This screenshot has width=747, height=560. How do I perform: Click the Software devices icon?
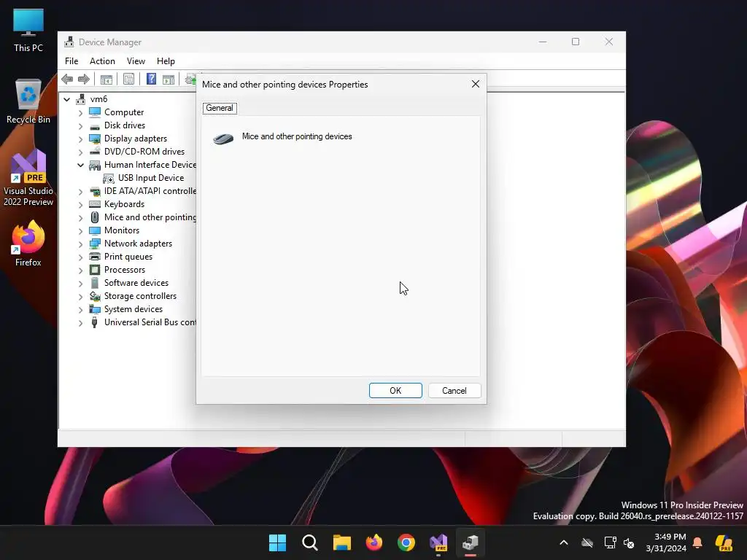[95, 283]
